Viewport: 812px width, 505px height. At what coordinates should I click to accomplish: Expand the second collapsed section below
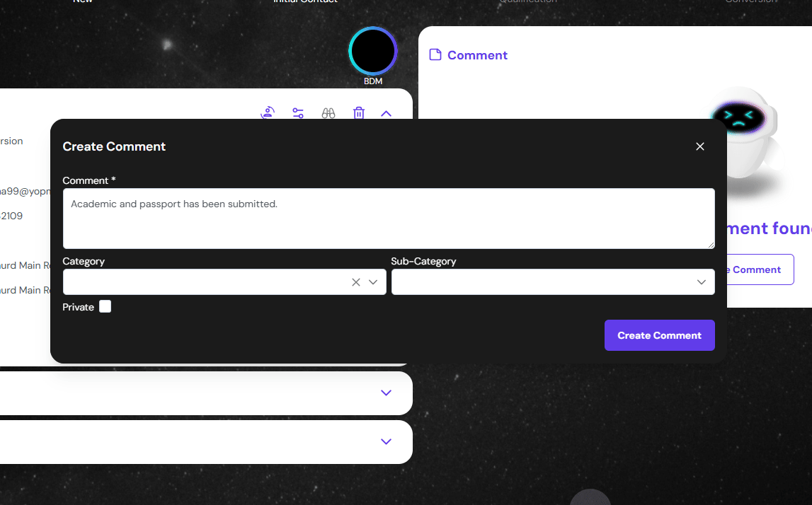point(386,441)
